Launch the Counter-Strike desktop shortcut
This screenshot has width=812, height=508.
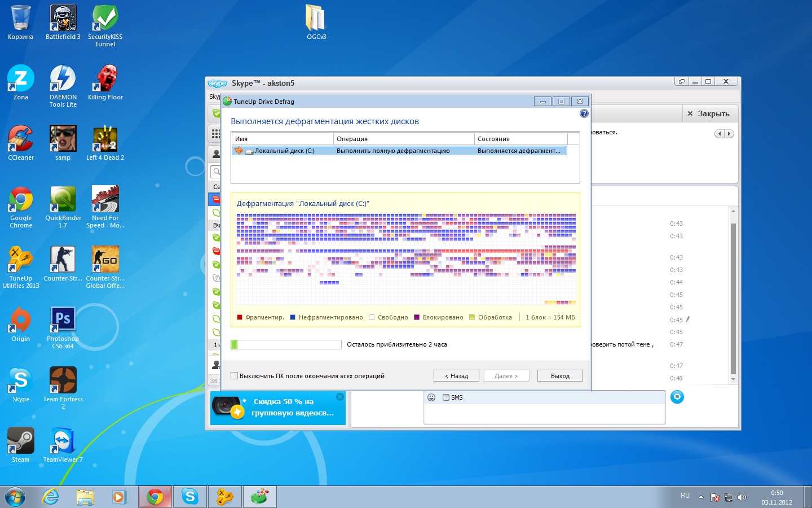click(63, 264)
